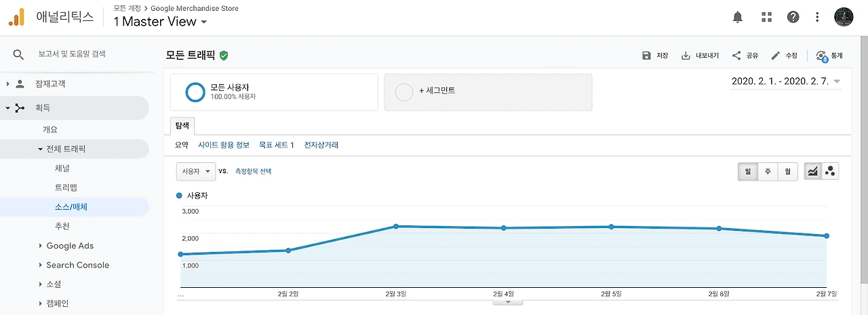Click the green verified shield icon
This screenshot has width=868, height=315.
(224, 56)
